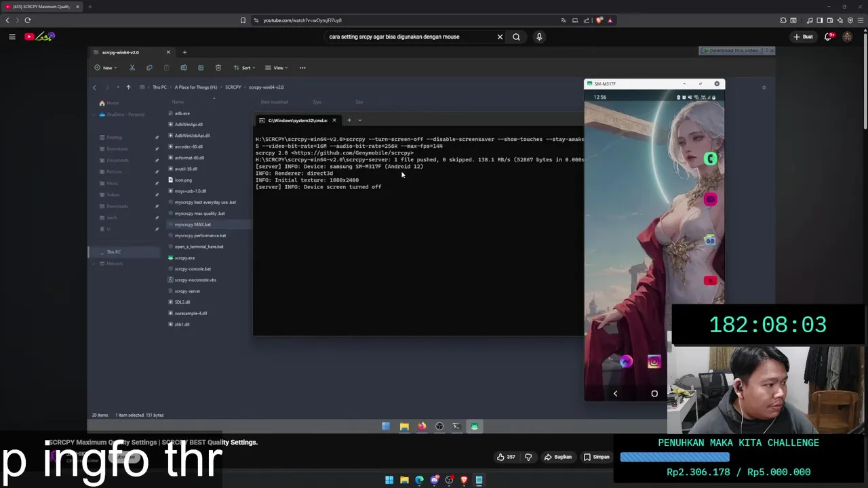Focus the browser address bar URL
The width and height of the screenshot is (868, 488).
(x=302, y=20)
